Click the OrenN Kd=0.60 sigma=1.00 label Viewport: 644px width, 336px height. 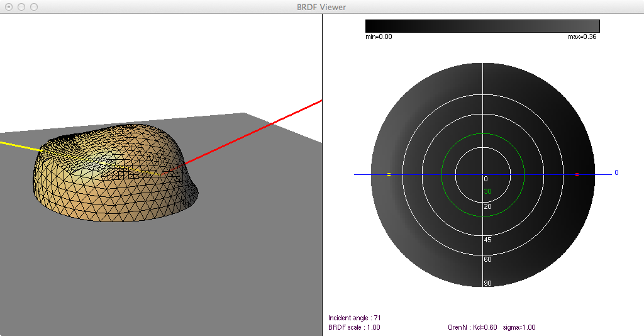click(491, 327)
